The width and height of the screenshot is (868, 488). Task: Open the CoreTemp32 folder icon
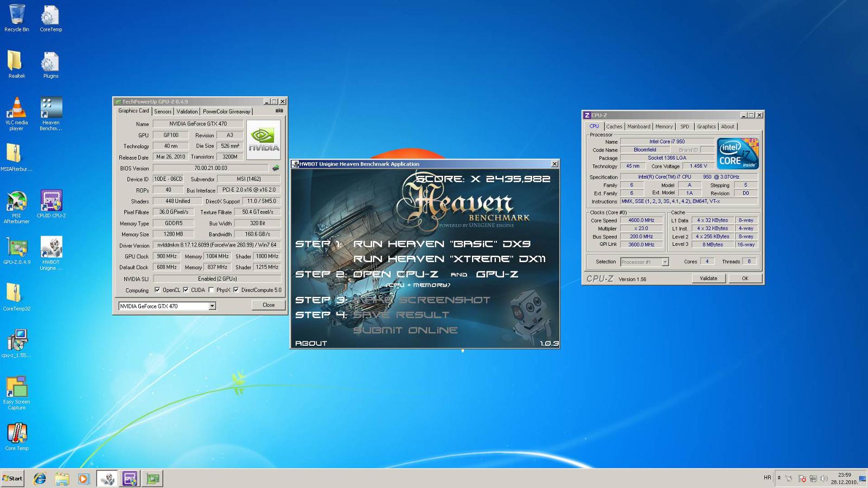[17, 297]
